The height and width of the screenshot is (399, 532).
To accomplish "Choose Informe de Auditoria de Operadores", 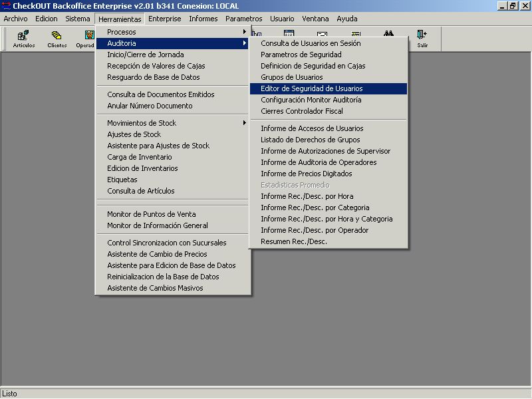I will tap(329, 162).
